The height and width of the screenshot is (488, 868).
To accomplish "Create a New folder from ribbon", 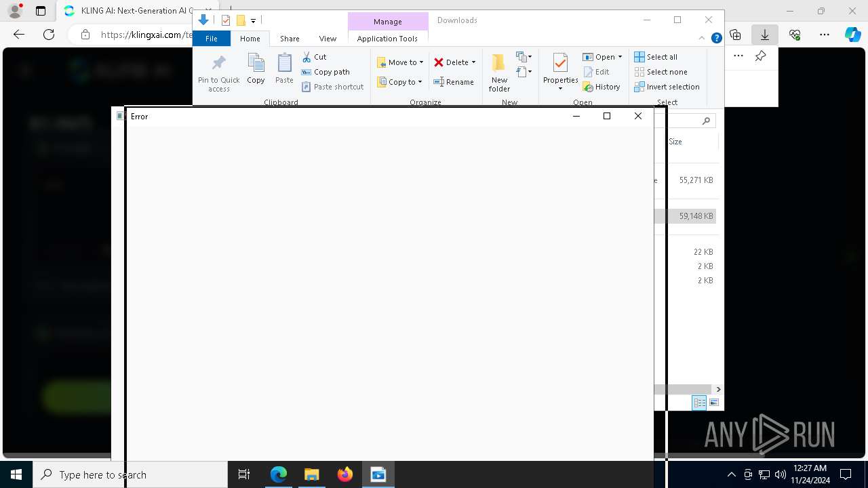I will (499, 73).
